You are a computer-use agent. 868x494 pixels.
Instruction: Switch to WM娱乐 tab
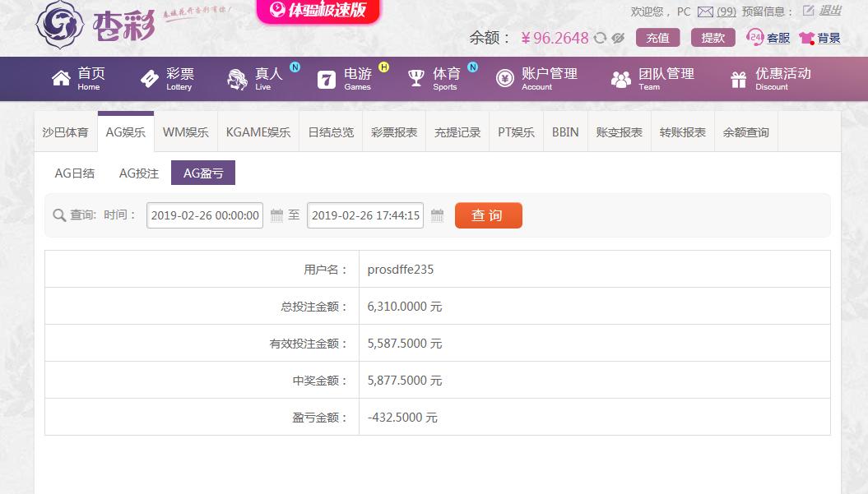click(x=185, y=132)
